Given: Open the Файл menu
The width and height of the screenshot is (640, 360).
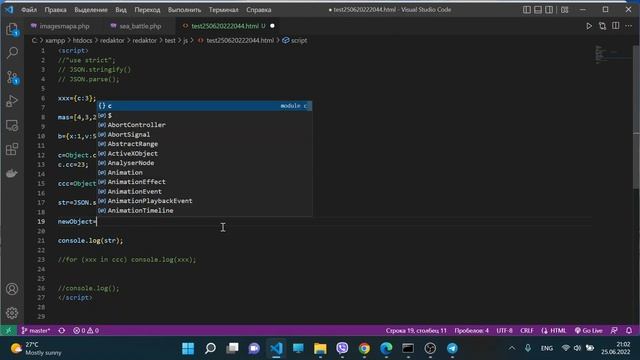Looking at the screenshot, I should pyautogui.click(x=29, y=9).
